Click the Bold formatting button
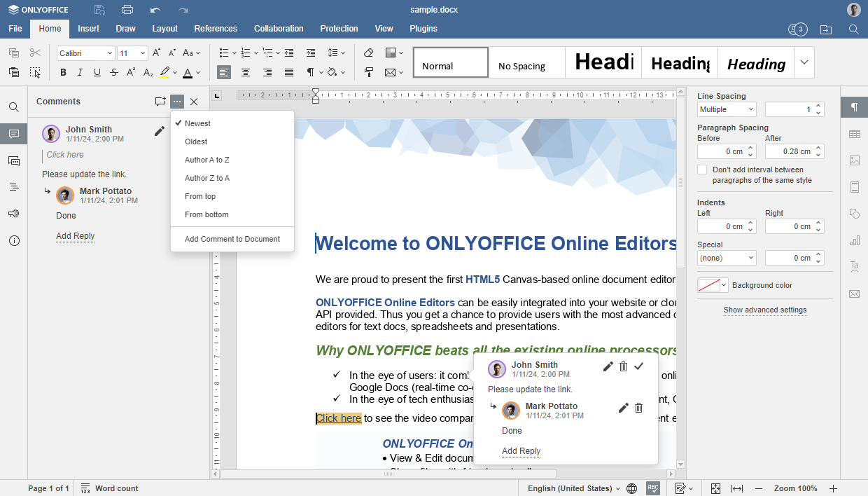Screen dimensions: 868x496 [63, 72]
